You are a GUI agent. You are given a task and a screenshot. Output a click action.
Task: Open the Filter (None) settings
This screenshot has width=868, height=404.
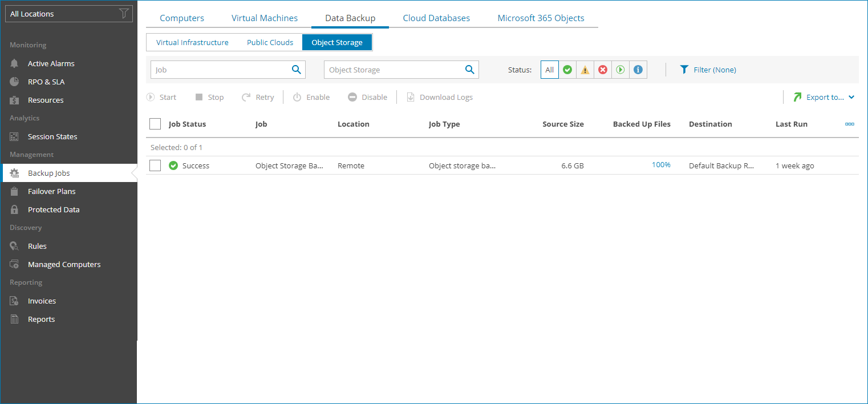point(708,69)
